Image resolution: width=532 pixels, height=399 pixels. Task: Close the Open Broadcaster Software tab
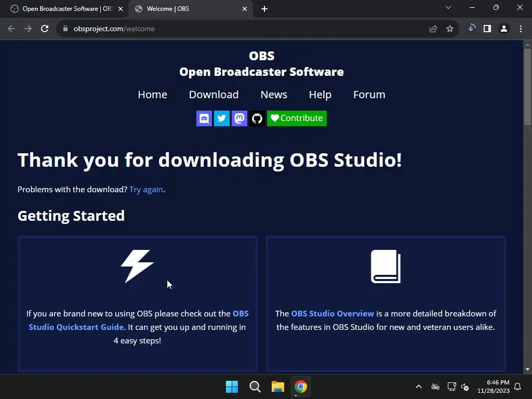point(121,9)
